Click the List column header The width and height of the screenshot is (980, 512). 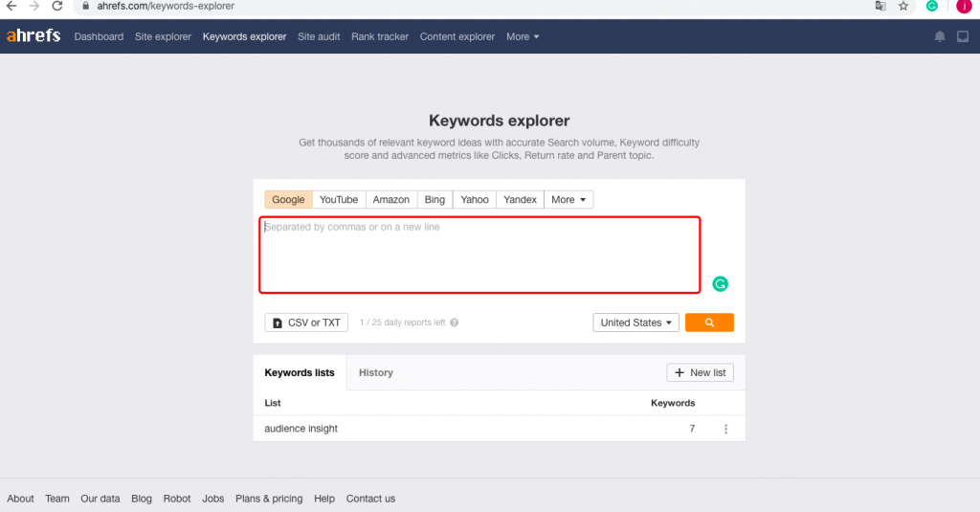(x=273, y=403)
